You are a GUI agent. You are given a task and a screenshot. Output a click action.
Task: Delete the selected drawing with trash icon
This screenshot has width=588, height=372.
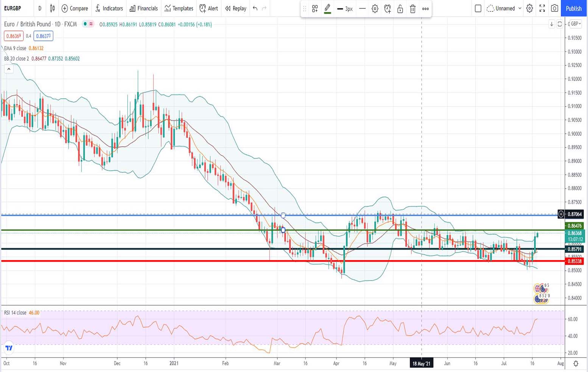click(413, 9)
